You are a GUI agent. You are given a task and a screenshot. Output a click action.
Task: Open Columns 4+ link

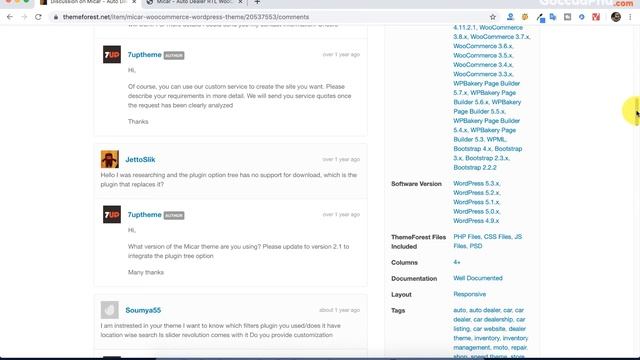point(457,262)
